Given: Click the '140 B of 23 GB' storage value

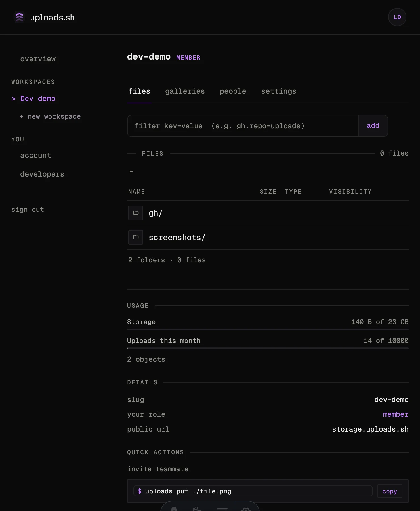Looking at the screenshot, I should [380, 322].
